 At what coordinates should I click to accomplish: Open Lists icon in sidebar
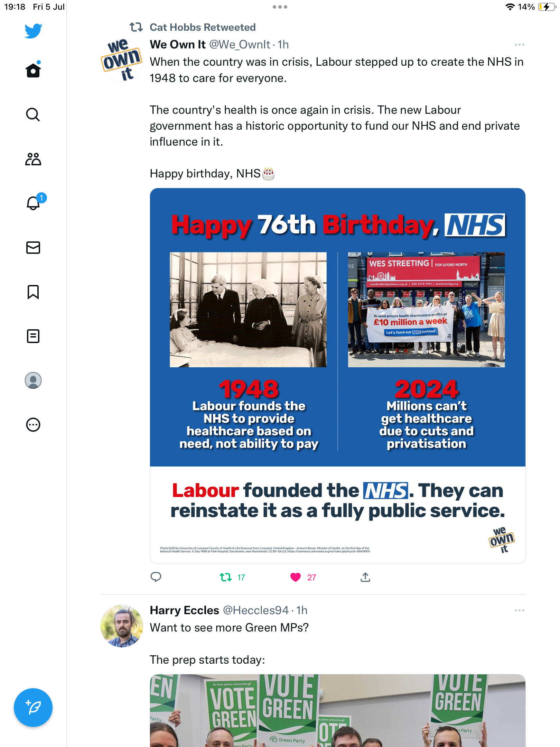tap(33, 336)
